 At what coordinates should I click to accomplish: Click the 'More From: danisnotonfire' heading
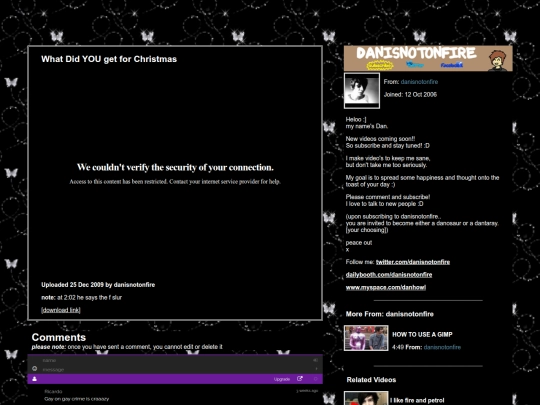tap(390, 314)
